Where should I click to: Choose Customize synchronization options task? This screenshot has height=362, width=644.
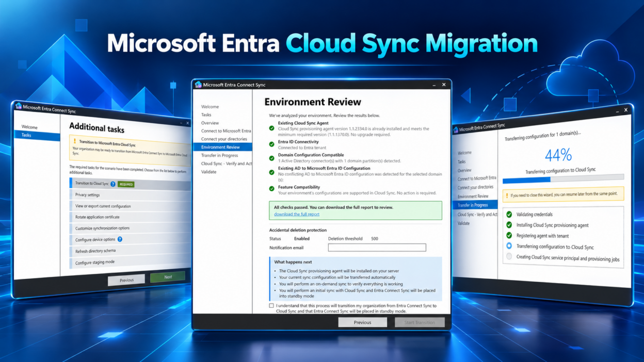(130, 228)
